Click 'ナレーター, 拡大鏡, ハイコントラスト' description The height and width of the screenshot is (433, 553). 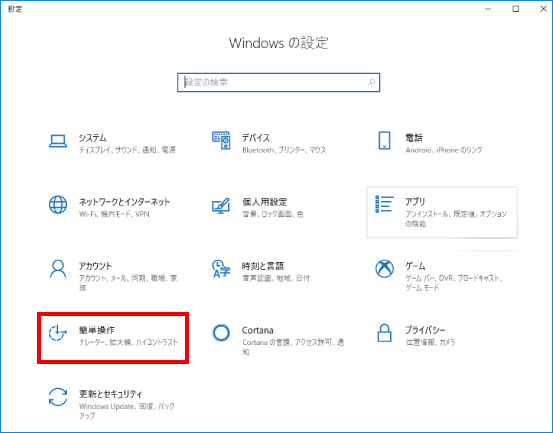tap(128, 342)
